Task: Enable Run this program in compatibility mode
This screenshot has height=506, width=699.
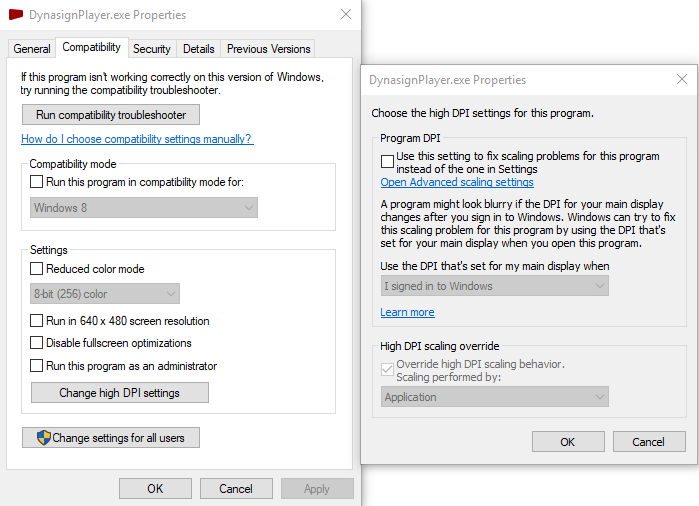Action: coord(37,182)
